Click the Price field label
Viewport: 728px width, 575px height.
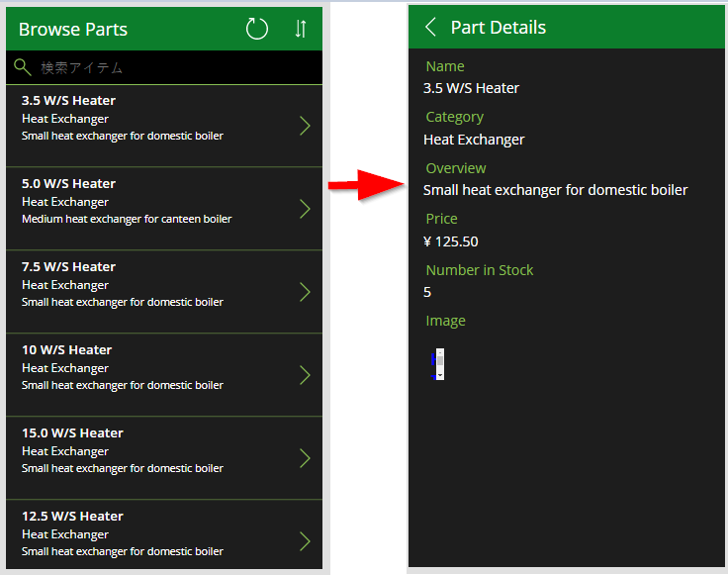441,219
